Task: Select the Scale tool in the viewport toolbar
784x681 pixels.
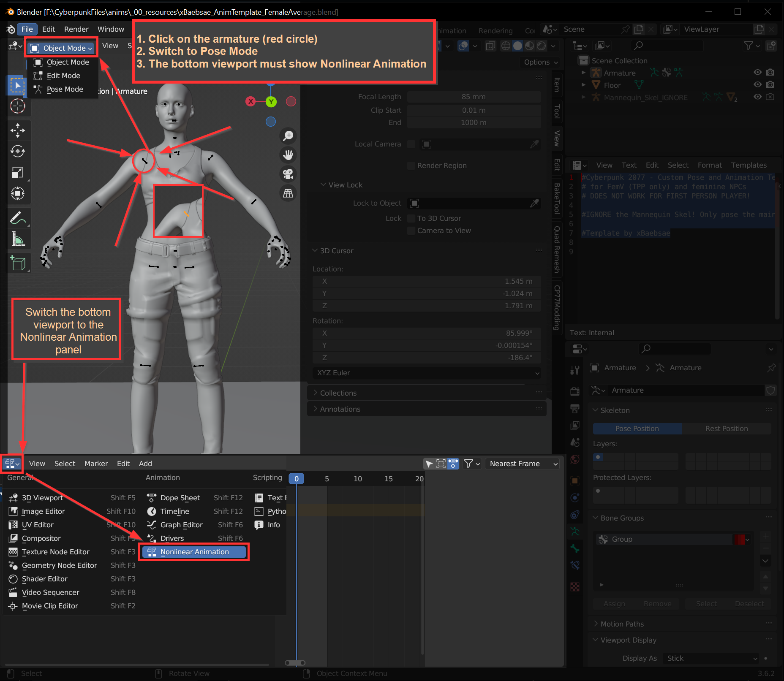Action: 17,172
